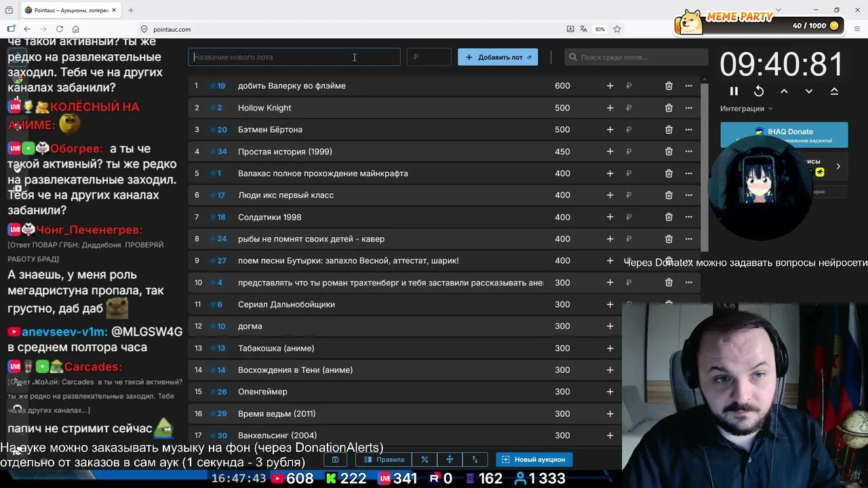Start a Новый аукцион
868x488 pixels.
click(x=534, y=460)
